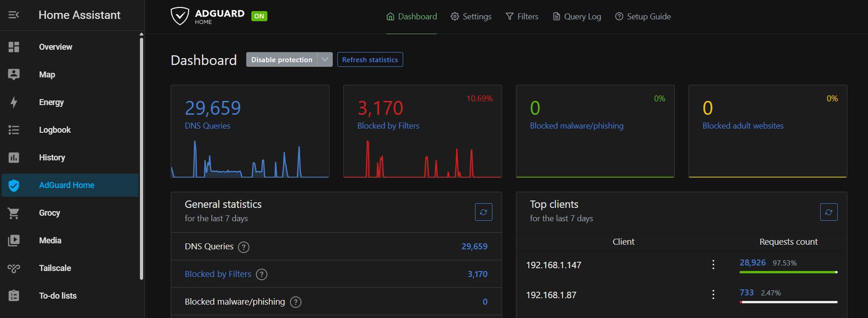Click the 3,170 blocked count in statistics
This screenshot has width=868, height=318.
(x=478, y=274)
